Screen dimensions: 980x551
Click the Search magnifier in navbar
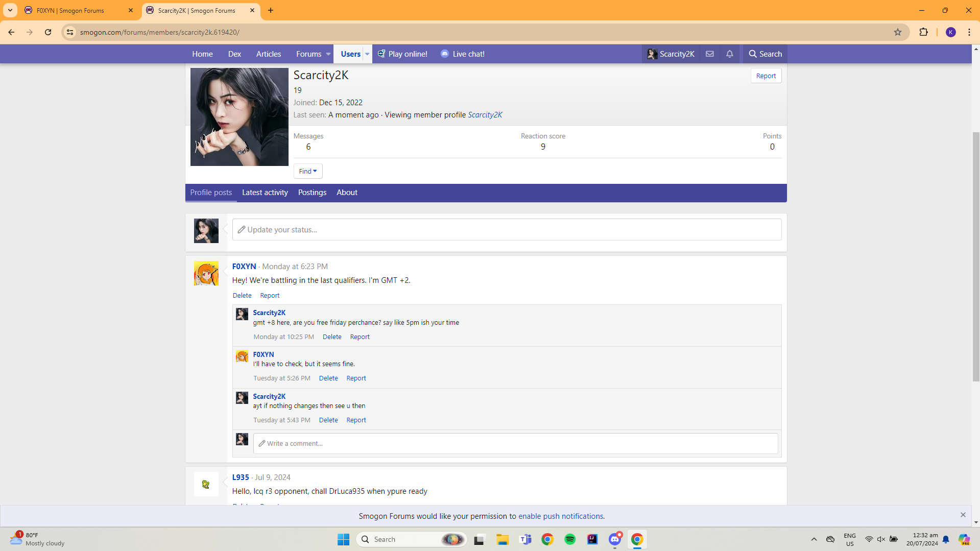(x=765, y=54)
